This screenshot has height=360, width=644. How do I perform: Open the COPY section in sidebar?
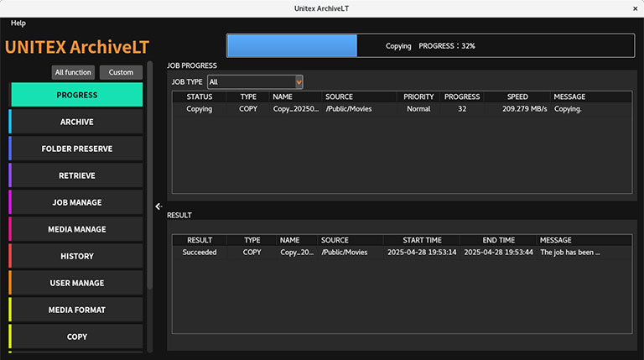(77, 337)
